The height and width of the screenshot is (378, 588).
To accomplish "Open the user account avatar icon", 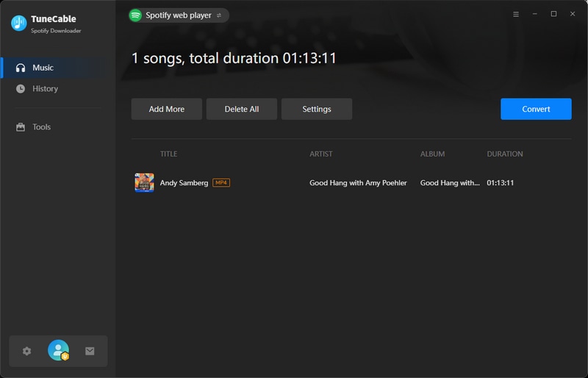I will click(59, 350).
